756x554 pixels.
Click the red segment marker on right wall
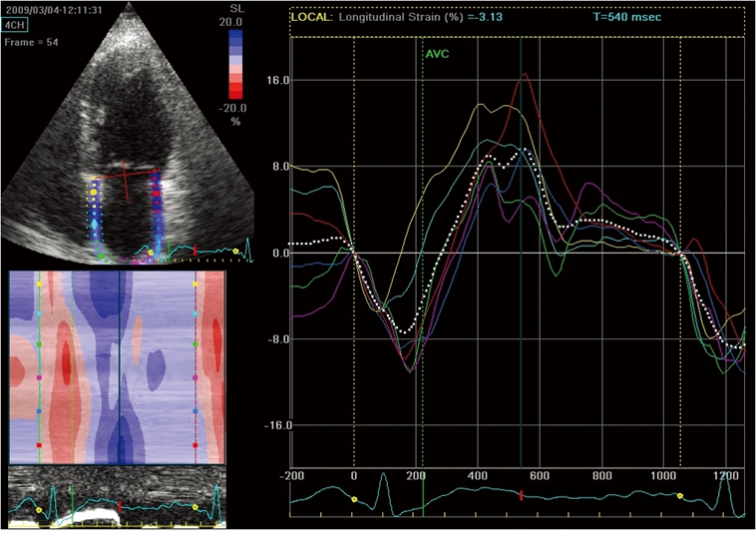(x=157, y=194)
